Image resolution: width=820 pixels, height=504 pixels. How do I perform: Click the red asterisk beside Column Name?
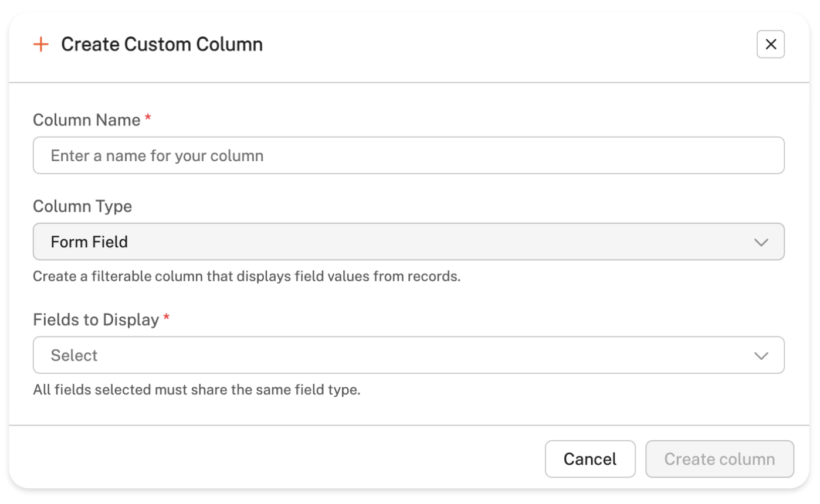tap(148, 119)
